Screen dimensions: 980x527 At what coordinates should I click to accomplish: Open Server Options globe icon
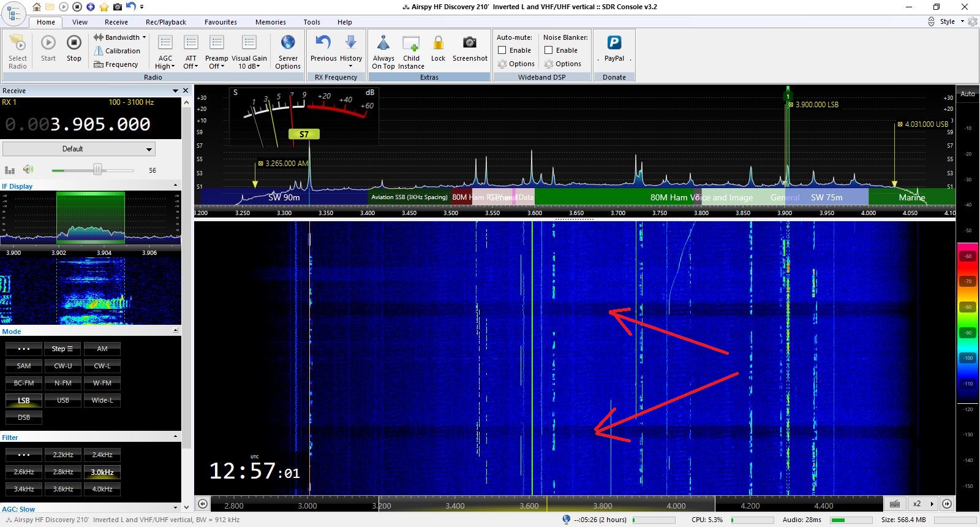click(x=288, y=43)
